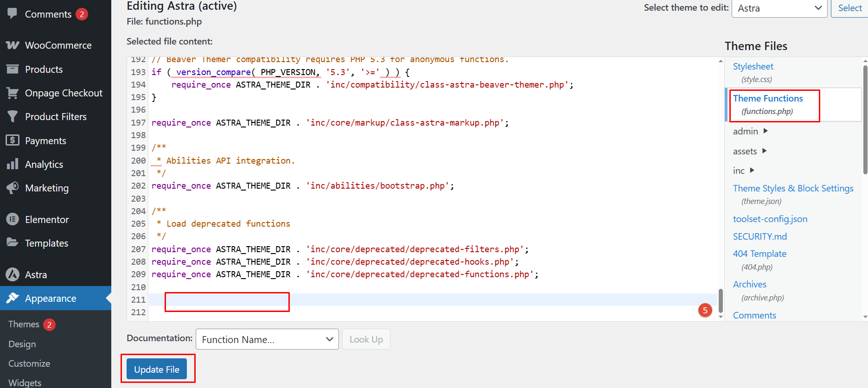The height and width of the screenshot is (388, 868).
Task: Click code line 197 class-astra-markup.php
Action: (330, 123)
